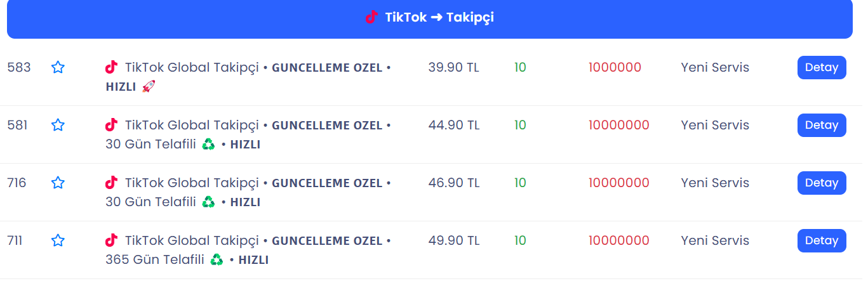This screenshot has width=868, height=281.
Task: Click the recycle icon in service 581 description
Action: point(208,145)
